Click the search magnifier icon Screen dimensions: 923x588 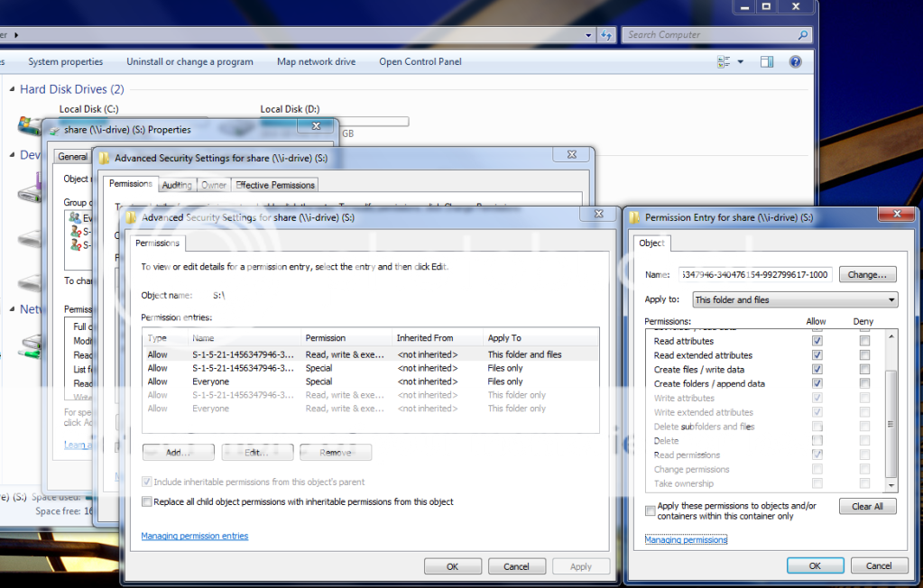(802, 35)
